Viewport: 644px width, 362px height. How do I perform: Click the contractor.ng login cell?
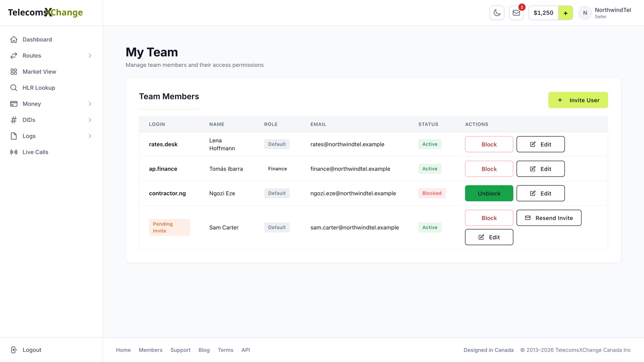pyautogui.click(x=167, y=193)
